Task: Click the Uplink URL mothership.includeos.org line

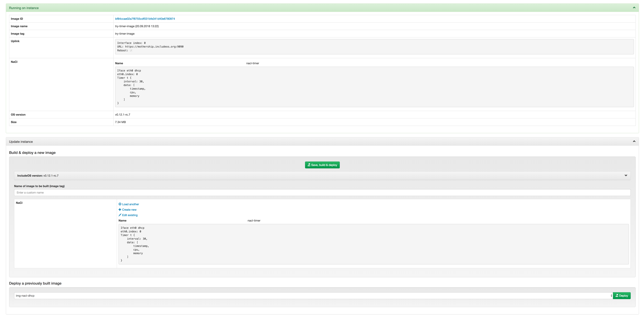Action: point(150,47)
